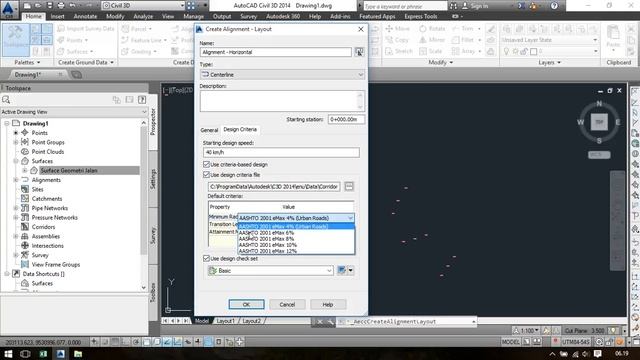Browse for design criteria file with ellipsis button
Screen dimensions: 640x360
click(x=349, y=187)
